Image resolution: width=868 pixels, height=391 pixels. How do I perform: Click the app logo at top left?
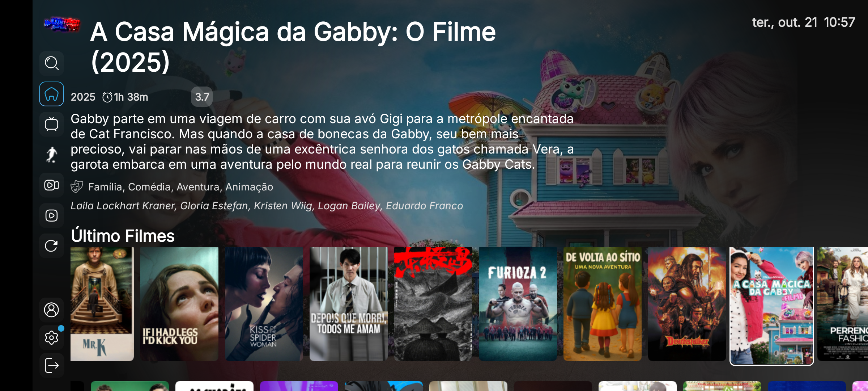62,24
